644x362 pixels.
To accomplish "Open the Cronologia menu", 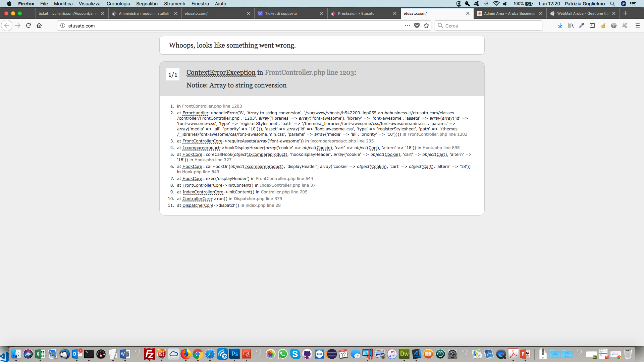I will [118, 4].
